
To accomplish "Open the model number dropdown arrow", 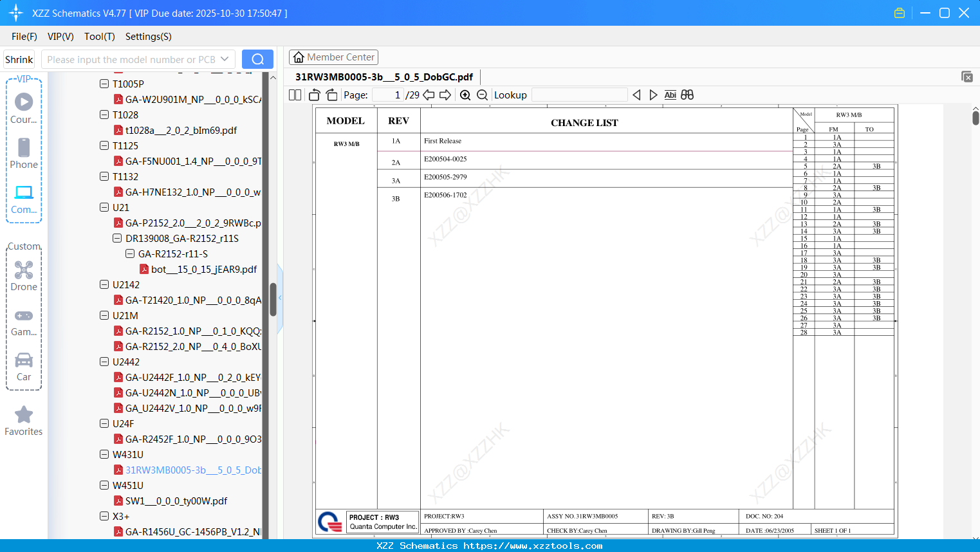I will (225, 59).
